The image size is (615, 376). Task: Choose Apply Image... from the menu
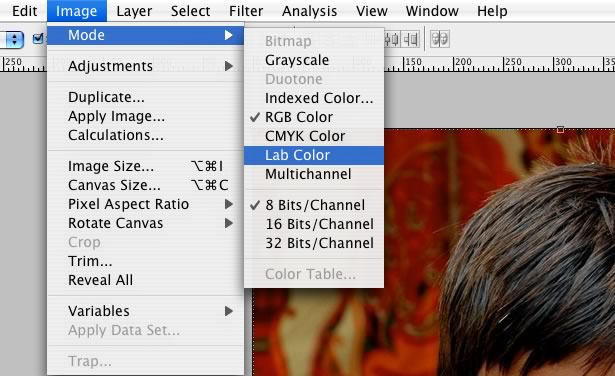(146, 116)
